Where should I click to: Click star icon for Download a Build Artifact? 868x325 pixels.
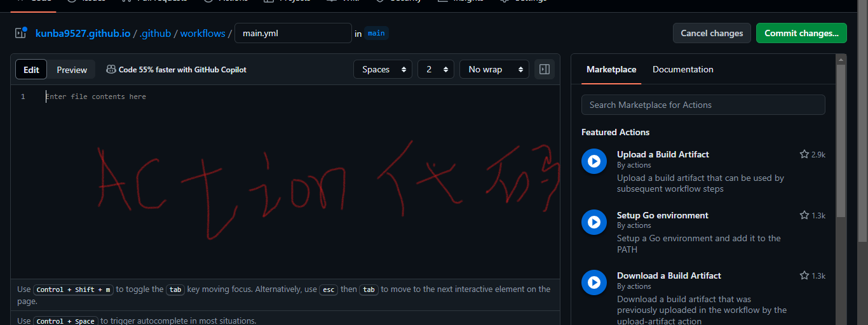(x=804, y=275)
